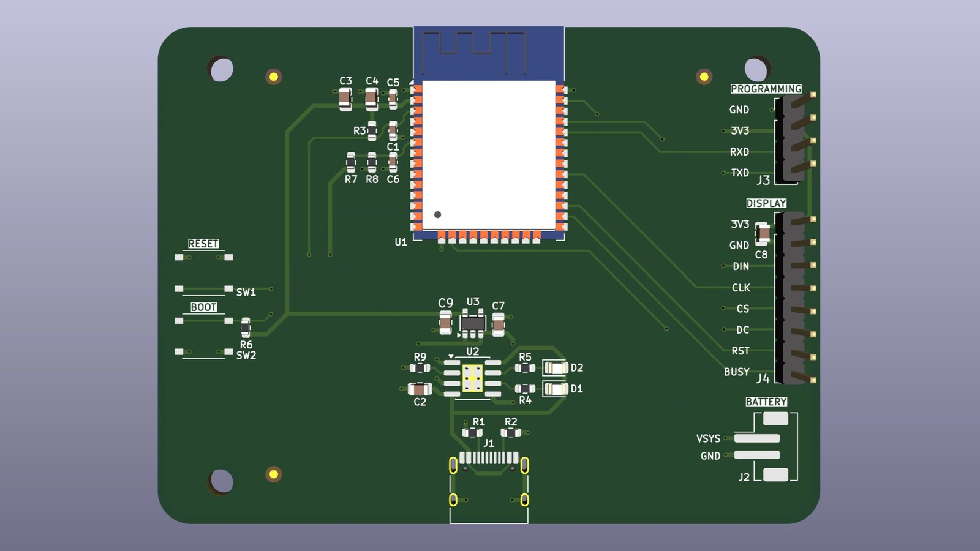Select the DIN pin label

[741, 266]
